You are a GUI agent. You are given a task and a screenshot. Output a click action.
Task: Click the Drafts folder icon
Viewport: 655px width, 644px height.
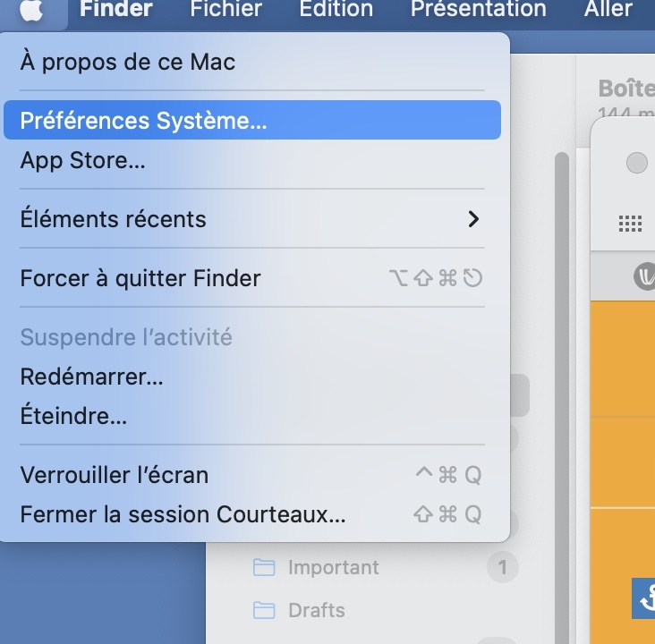[264, 610]
